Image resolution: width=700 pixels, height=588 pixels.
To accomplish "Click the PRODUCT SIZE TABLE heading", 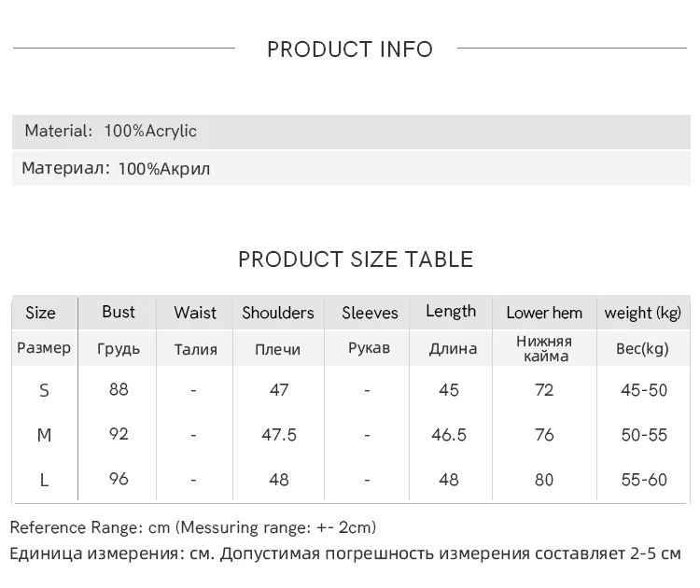I will (356, 259).
